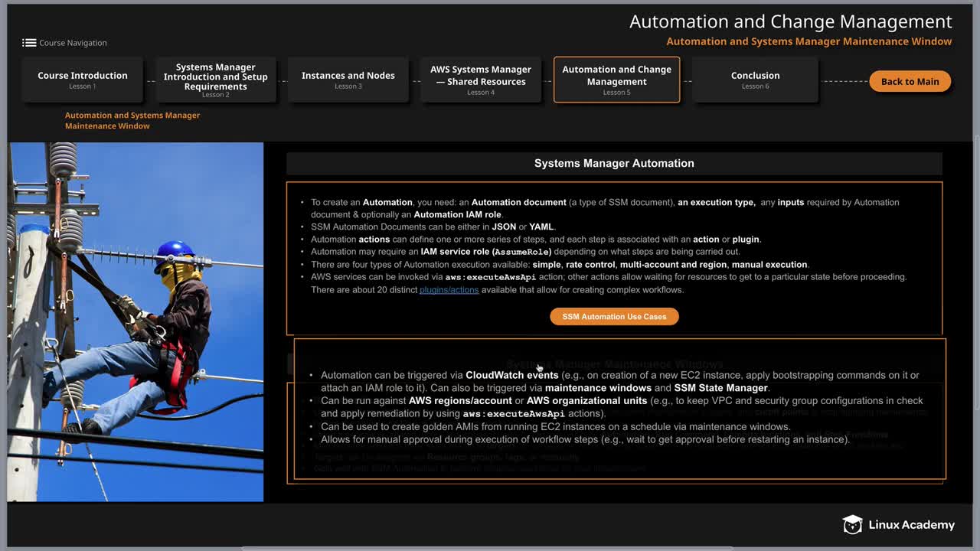Click the Automation and Change Management page title

click(791, 21)
